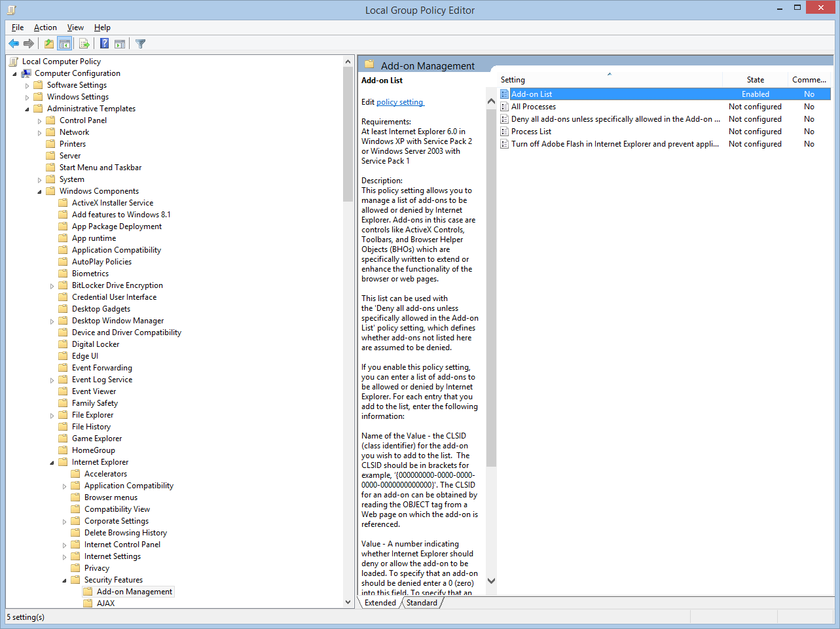Expand the Software Settings node
840x629 pixels.
click(27, 86)
